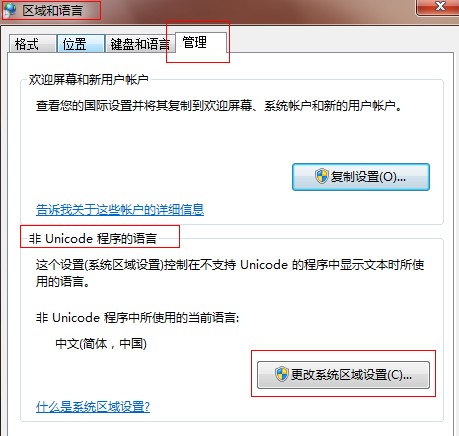Switch to the 格式 tab
The width and height of the screenshot is (459, 436).
pos(32,43)
